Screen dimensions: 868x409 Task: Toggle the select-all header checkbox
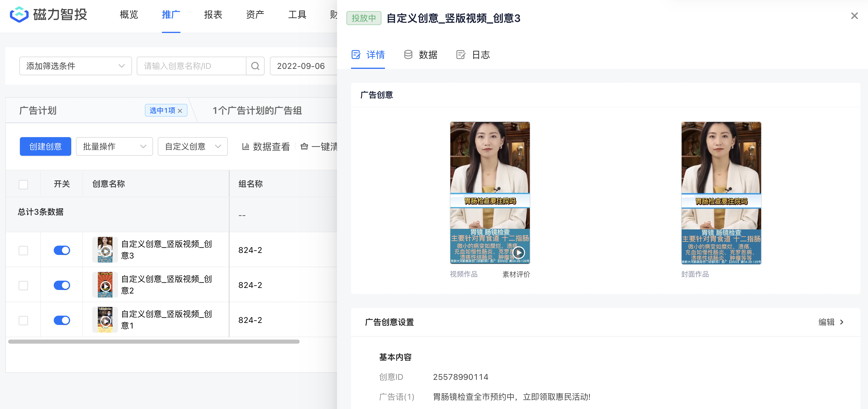click(x=23, y=184)
